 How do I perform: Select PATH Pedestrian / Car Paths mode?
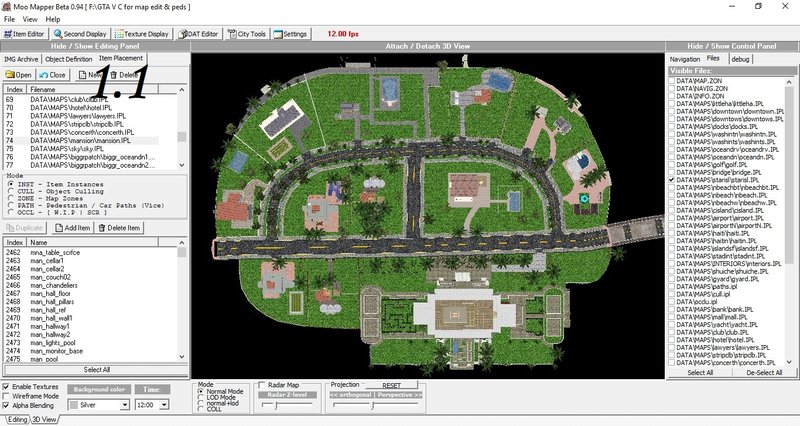pos(11,205)
